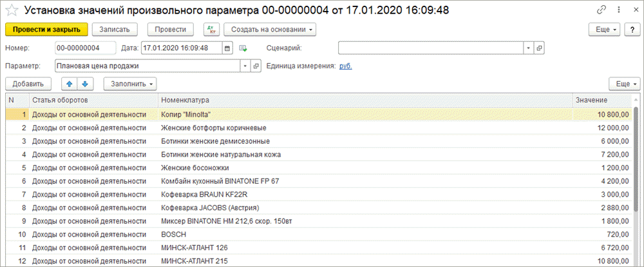Add document to favorites with star icon

11,11
